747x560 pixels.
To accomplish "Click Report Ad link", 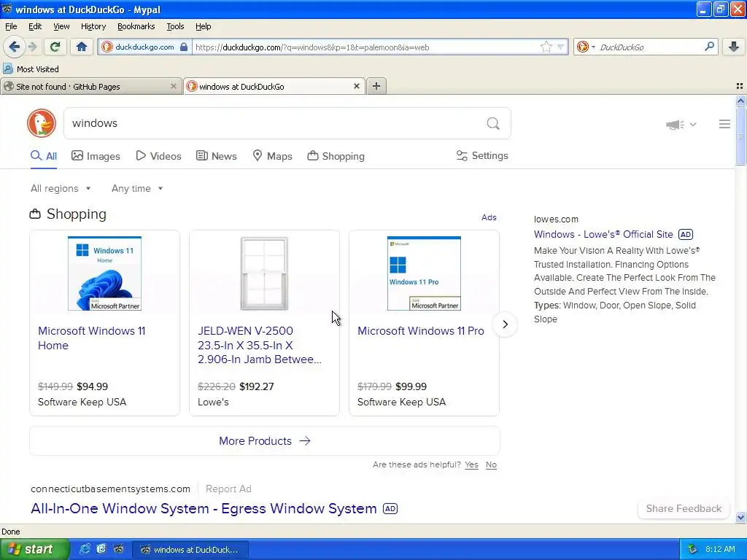I will point(228,489).
